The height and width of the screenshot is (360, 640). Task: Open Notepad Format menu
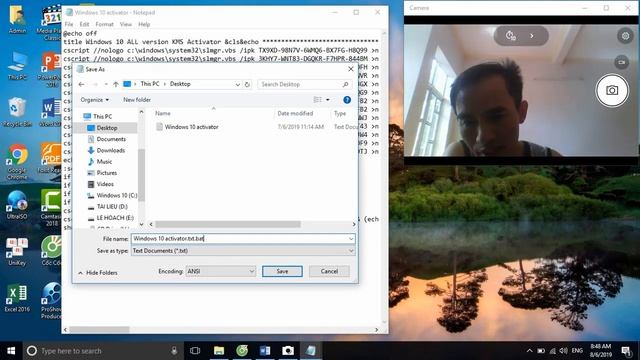point(104,24)
